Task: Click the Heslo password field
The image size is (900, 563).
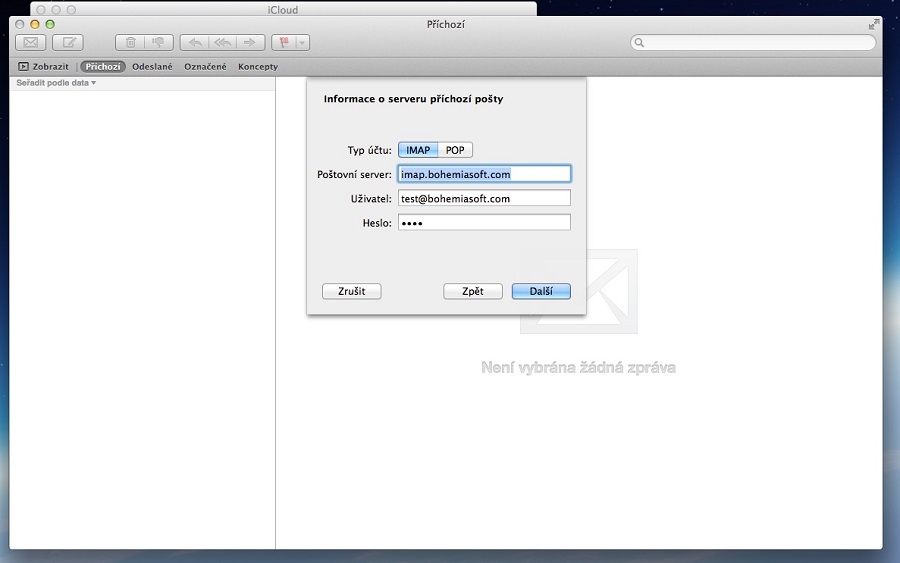Action: [x=484, y=222]
